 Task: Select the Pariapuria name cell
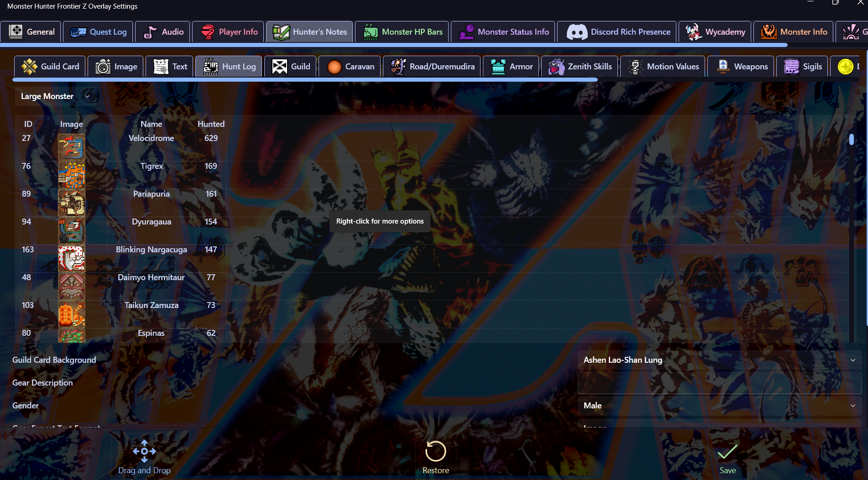[152, 194]
